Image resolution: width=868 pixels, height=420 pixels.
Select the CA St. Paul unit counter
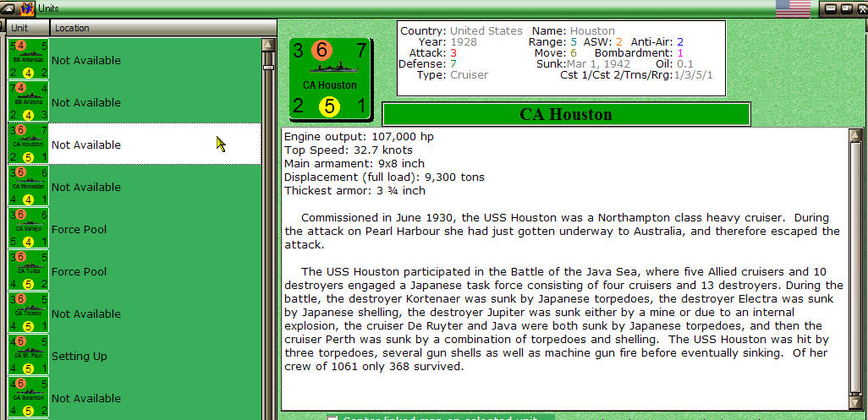click(x=29, y=355)
